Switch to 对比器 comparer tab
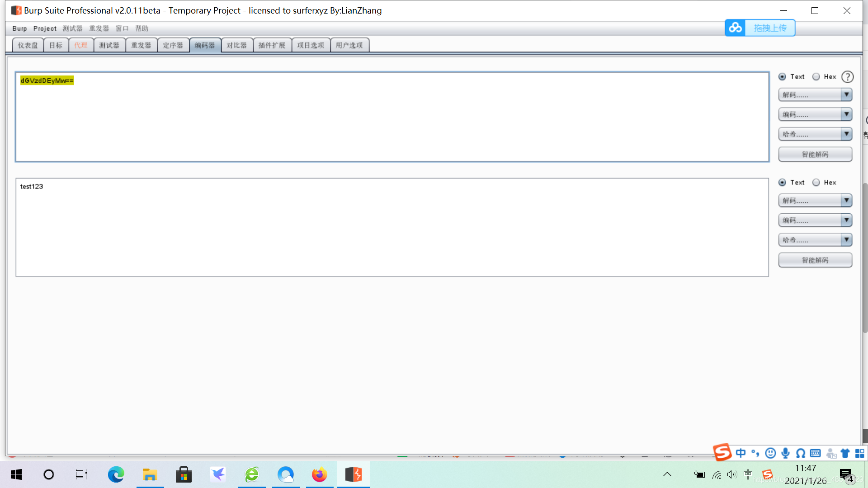The image size is (868, 488). (237, 45)
